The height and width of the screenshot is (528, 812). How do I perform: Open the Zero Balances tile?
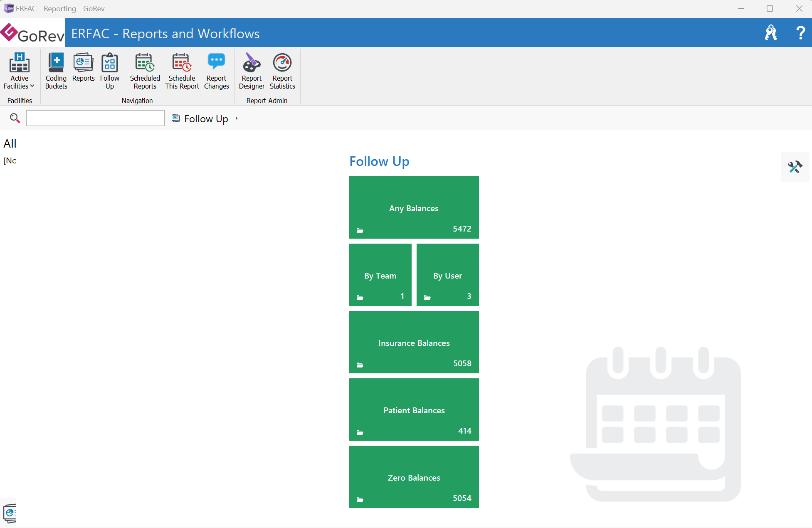coord(414,477)
